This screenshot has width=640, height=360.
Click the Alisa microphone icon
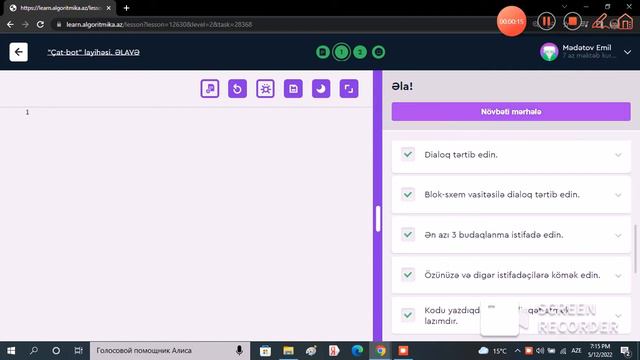coord(239,351)
